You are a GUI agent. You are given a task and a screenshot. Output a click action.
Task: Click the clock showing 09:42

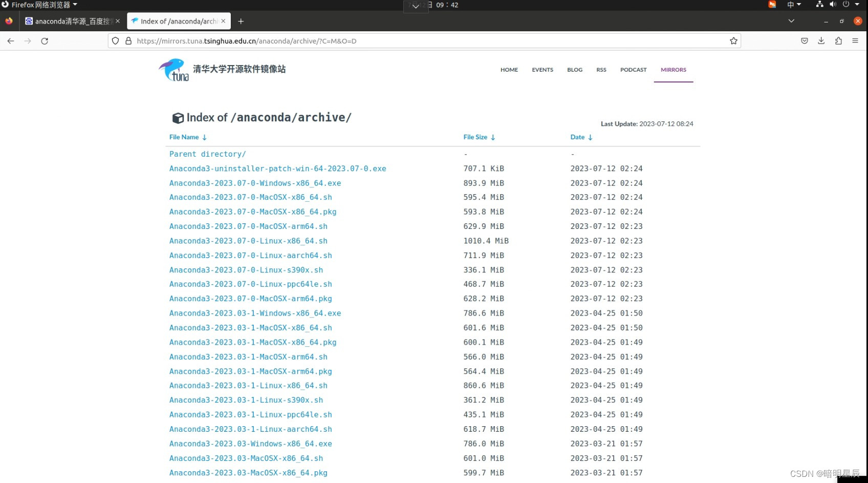(x=447, y=5)
